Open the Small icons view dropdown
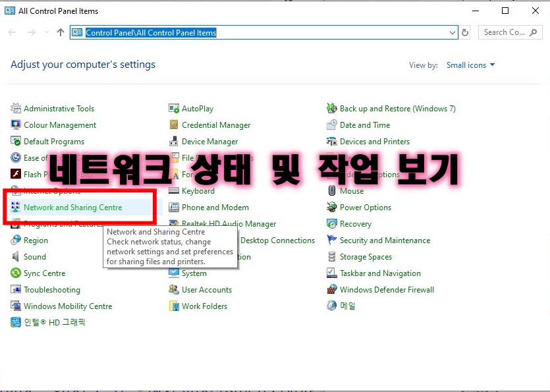 coord(470,65)
